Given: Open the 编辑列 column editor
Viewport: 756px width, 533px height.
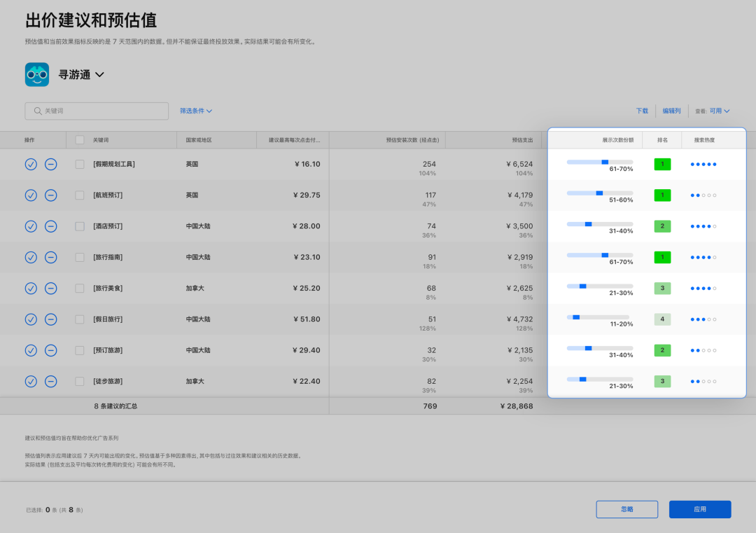Looking at the screenshot, I should pos(671,111).
